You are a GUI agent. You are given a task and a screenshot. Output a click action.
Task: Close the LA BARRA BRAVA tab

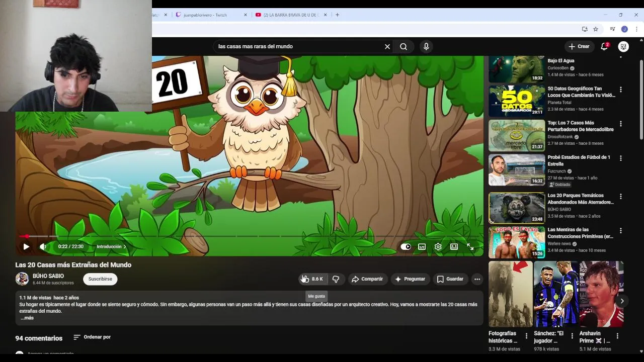point(325,15)
